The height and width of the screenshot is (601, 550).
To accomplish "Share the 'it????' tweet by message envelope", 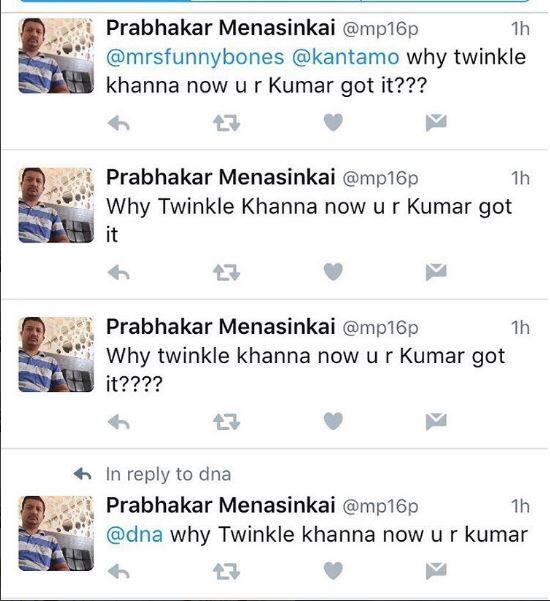I will click(x=436, y=422).
